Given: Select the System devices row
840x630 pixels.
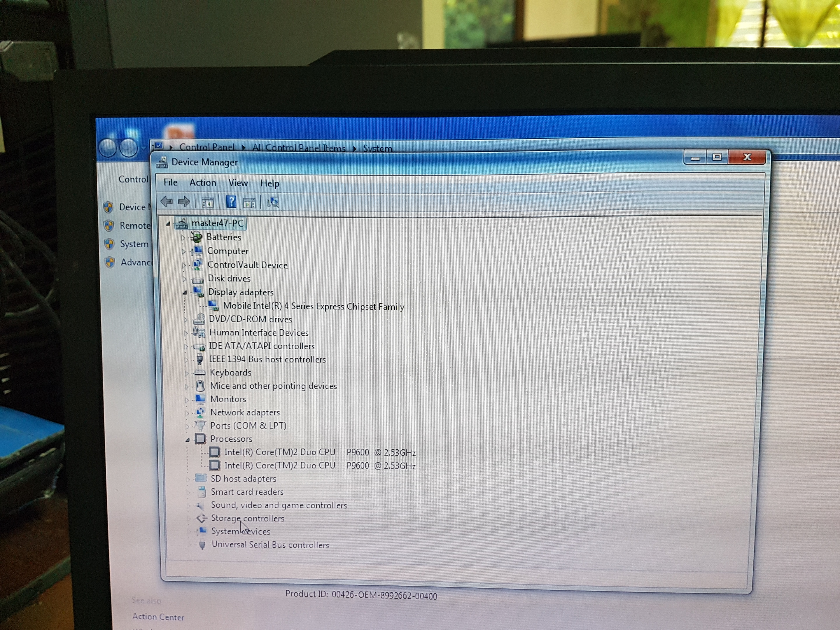Looking at the screenshot, I should 241,531.
